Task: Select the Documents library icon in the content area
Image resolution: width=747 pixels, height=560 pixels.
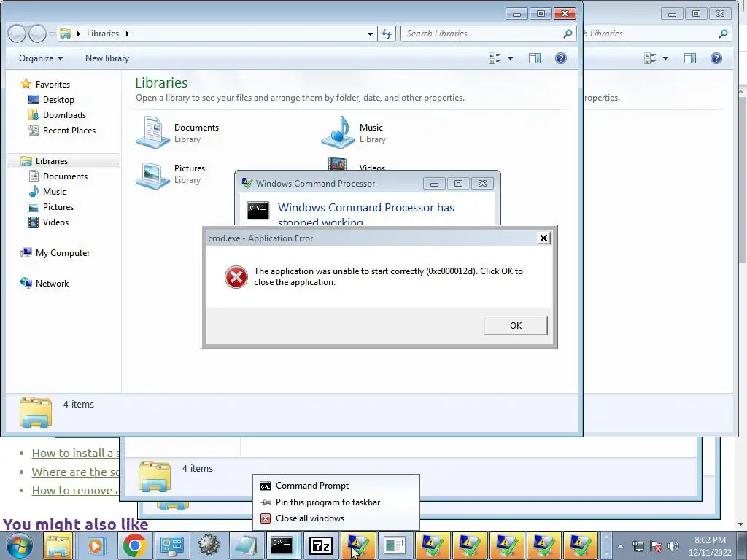Action: pyautogui.click(x=152, y=133)
